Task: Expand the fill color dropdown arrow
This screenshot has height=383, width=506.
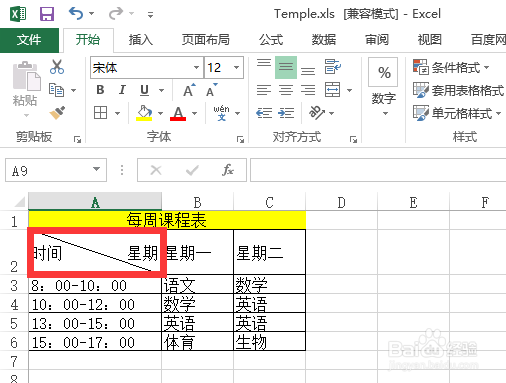Action: (160, 113)
